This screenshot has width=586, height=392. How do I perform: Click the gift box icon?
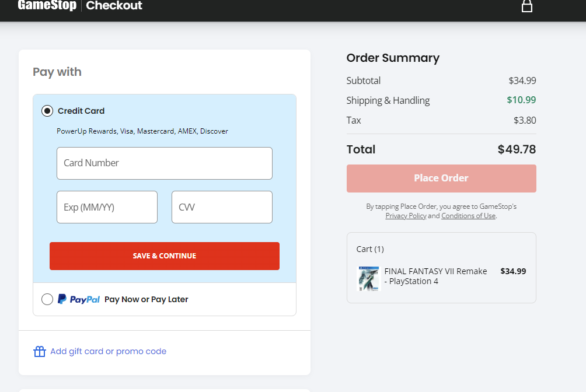tap(40, 351)
